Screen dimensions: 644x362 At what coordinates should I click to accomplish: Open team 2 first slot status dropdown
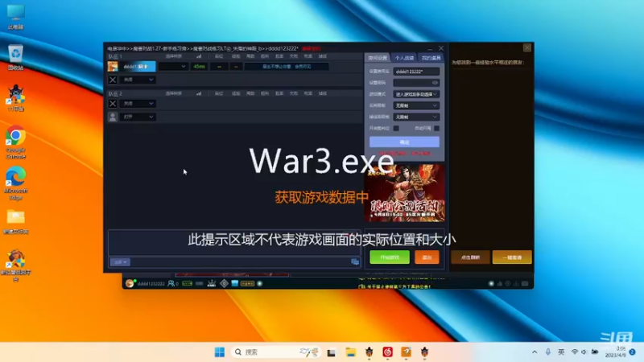click(x=138, y=104)
